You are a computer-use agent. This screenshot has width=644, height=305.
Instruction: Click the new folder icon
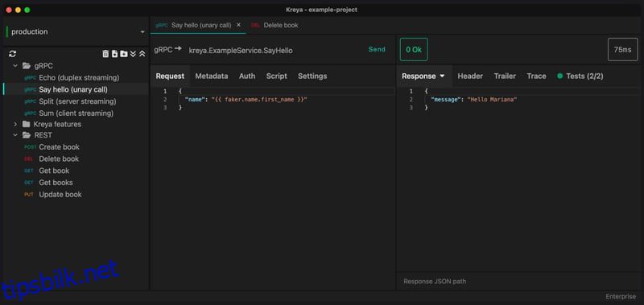[x=124, y=54]
